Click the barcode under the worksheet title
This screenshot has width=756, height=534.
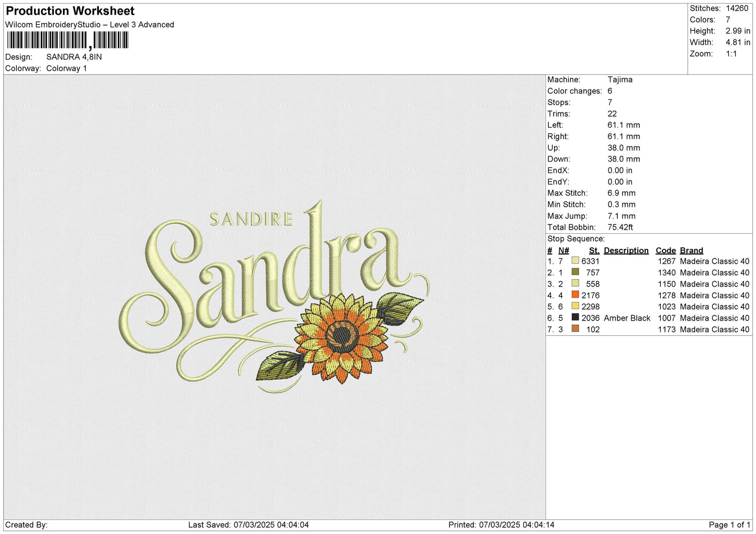[67, 40]
